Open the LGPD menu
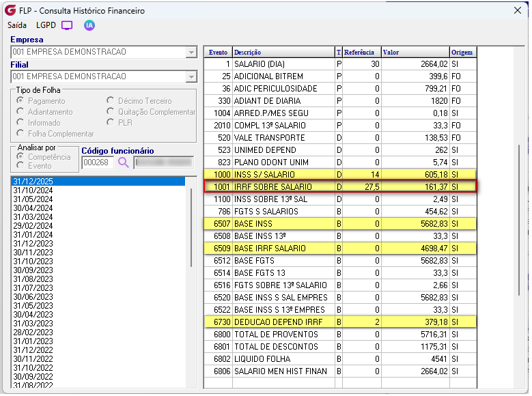Image resolution: width=532 pixels, height=396 pixels. click(46, 25)
